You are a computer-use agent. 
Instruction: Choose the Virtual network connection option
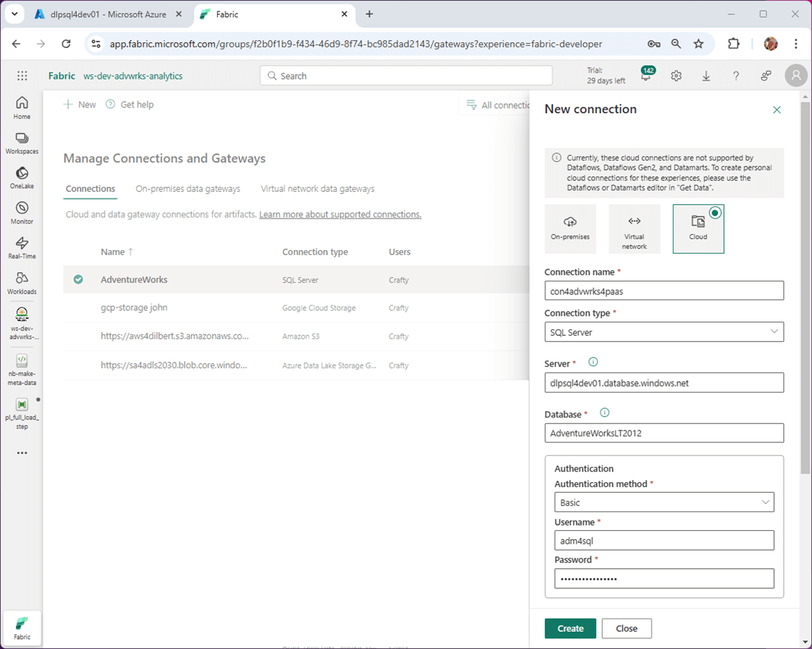(634, 229)
